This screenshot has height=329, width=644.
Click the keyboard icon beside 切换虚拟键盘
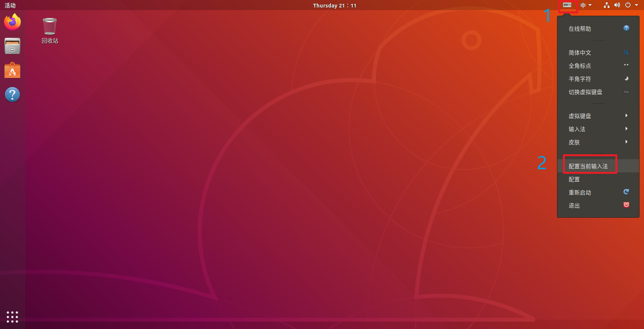point(626,91)
